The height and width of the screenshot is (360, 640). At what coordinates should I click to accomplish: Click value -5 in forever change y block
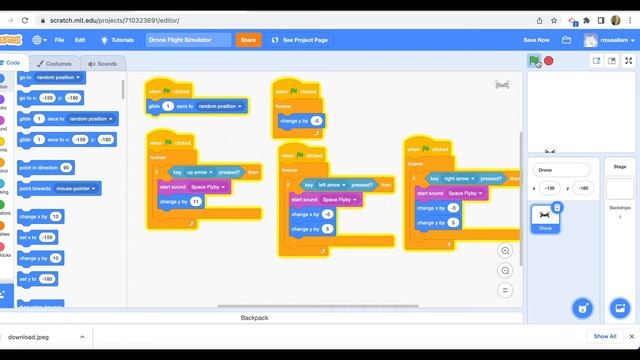[x=316, y=121]
